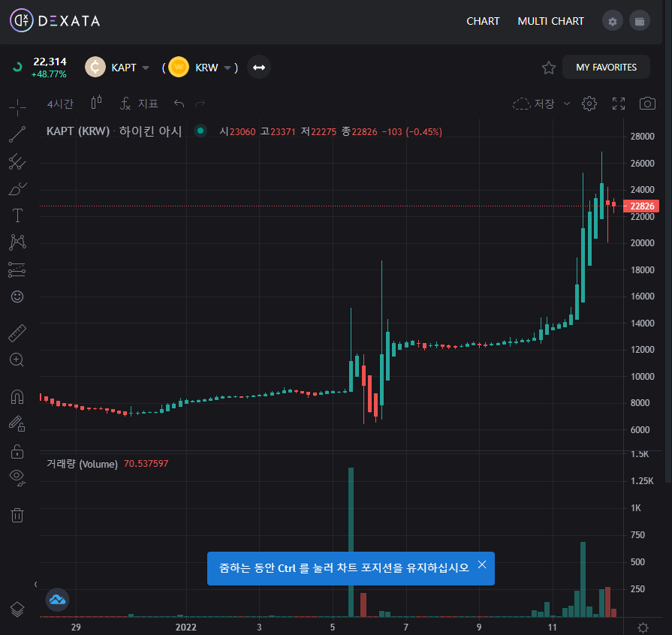Toggle lock all drawing tools
The height and width of the screenshot is (635, 672).
[x=17, y=451]
